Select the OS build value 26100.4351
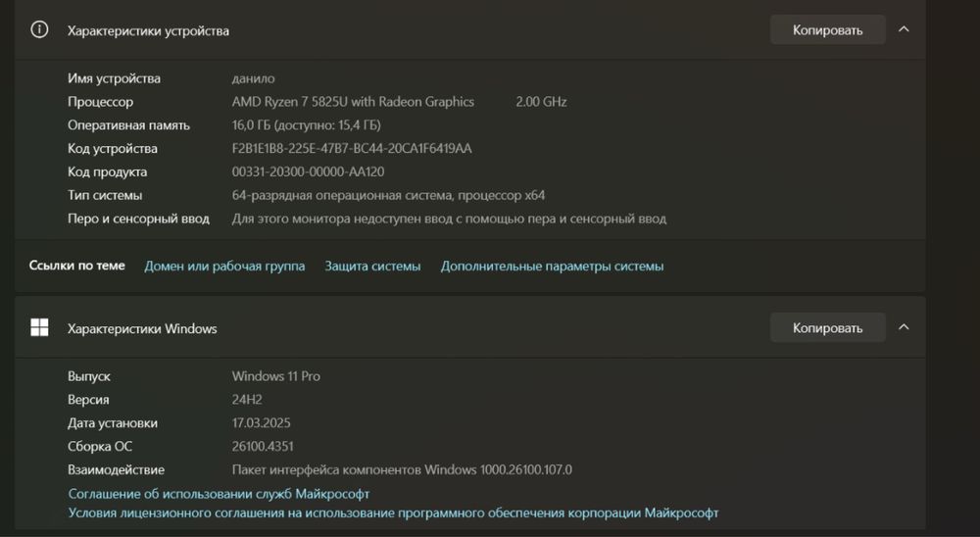 [x=263, y=446]
